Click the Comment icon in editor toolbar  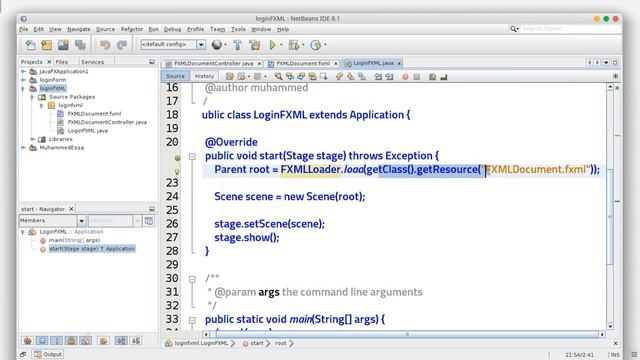pos(432,76)
